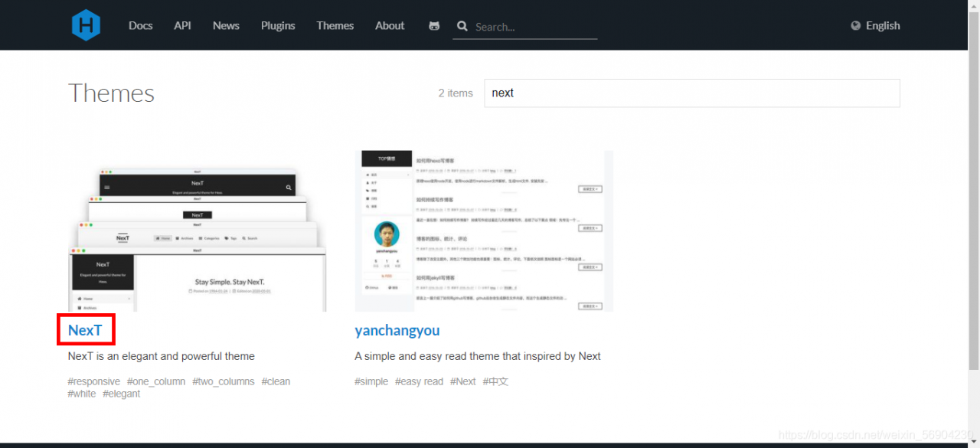Select the #Next tag

(x=463, y=381)
